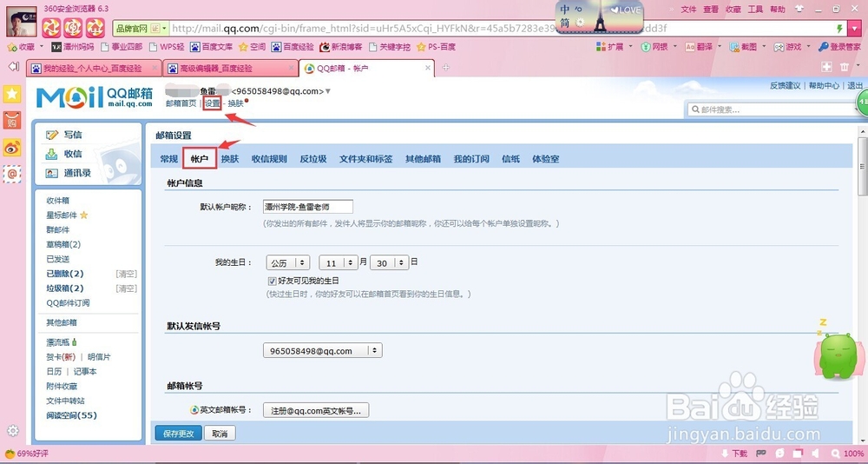Open the 公历 calendar type dropdown
868x464 pixels.
287,263
